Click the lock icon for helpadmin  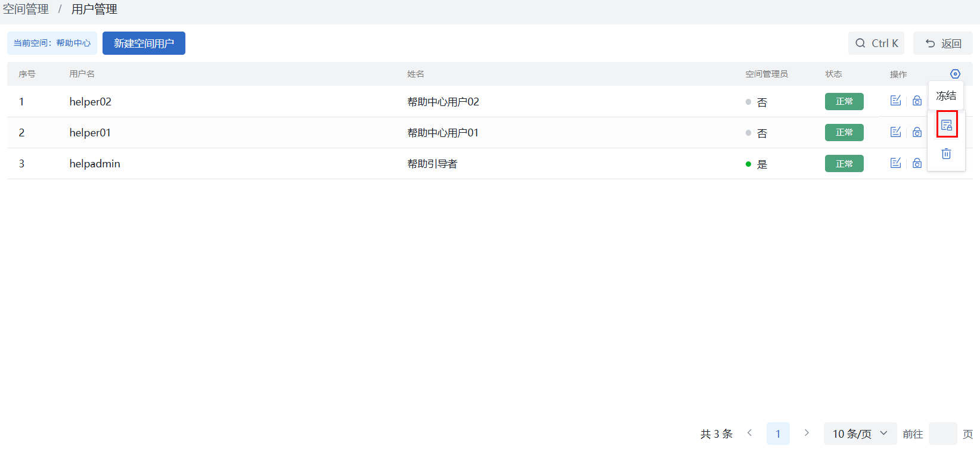coord(917,163)
